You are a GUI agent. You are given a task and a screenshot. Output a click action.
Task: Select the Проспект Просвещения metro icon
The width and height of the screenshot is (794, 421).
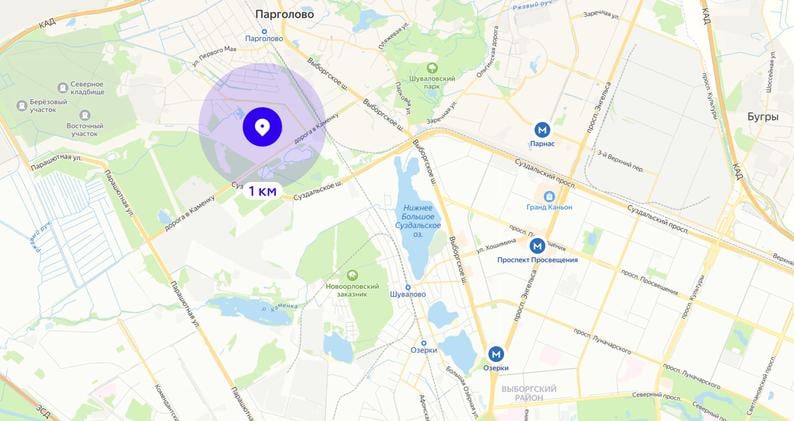(537, 246)
